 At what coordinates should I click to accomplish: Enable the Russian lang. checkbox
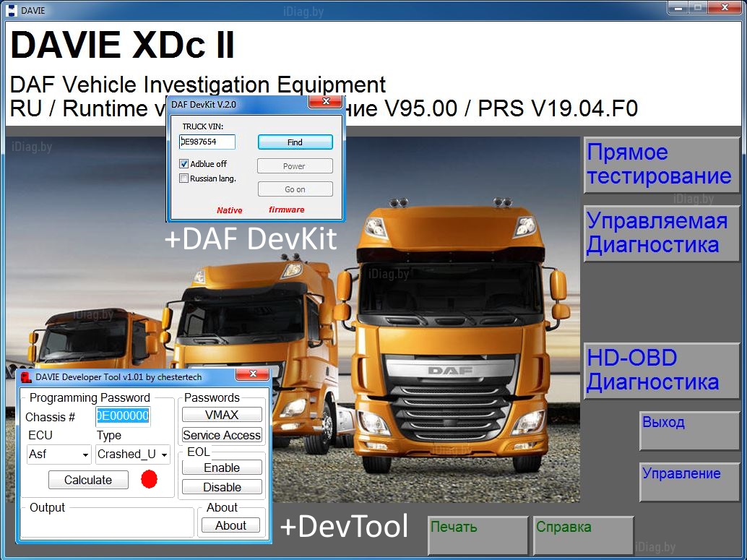[x=184, y=178]
